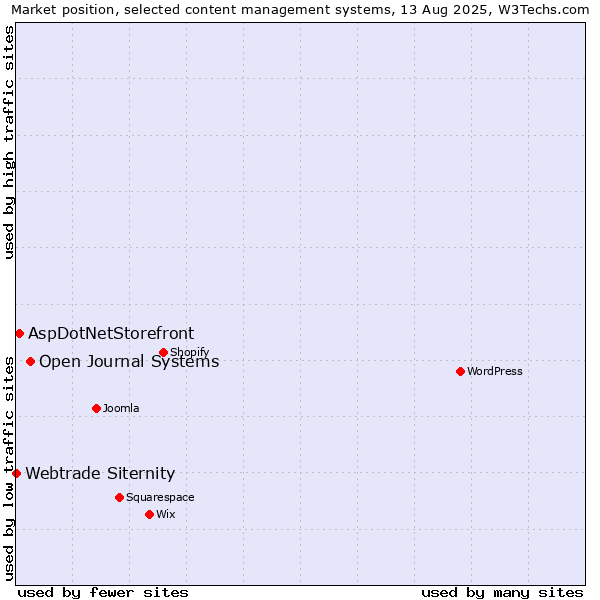Select the Joomla data point
600x600 pixels.
96,408
